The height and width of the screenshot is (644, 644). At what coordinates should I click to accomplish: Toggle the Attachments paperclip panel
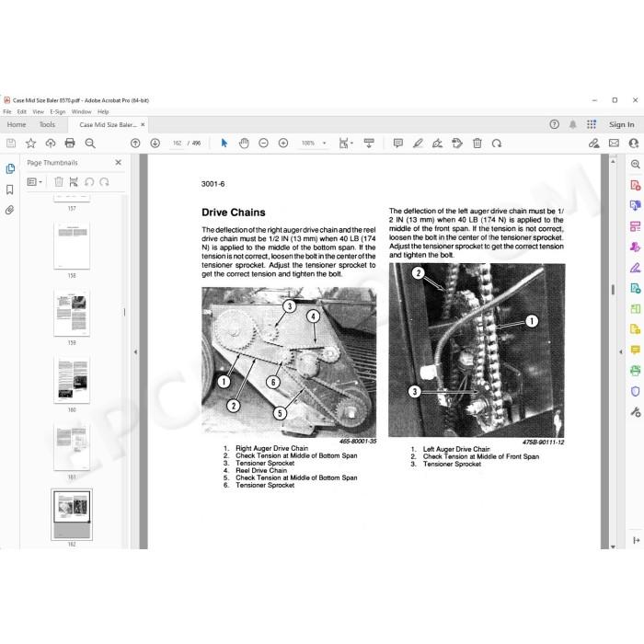(10, 210)
